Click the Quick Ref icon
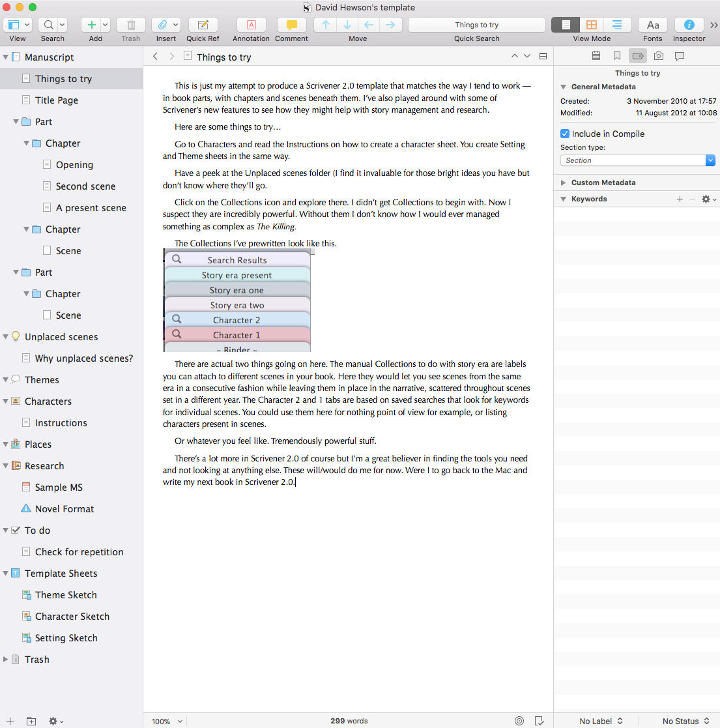The width and height of the screenshot is (720, 728). click(x=203, y=25)
